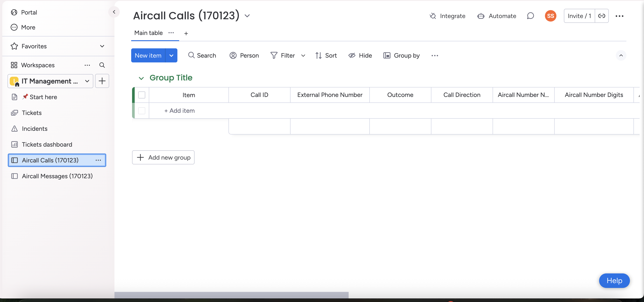Click the Call Direction column header

coord(462,95)
